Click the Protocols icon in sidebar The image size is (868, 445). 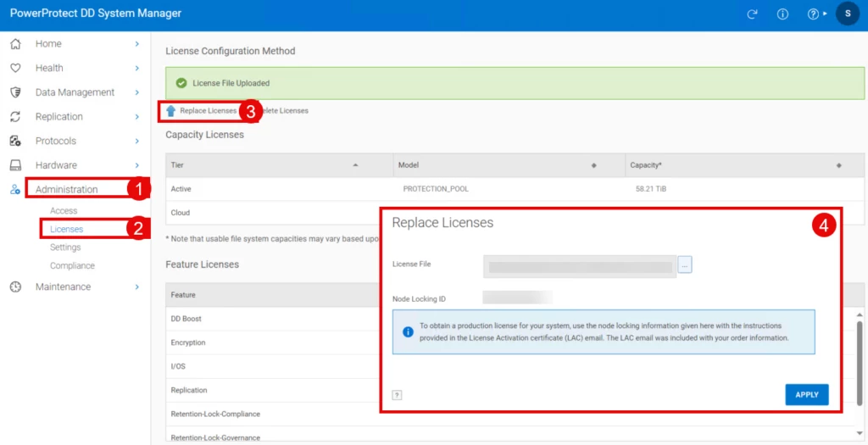point(15,141)
